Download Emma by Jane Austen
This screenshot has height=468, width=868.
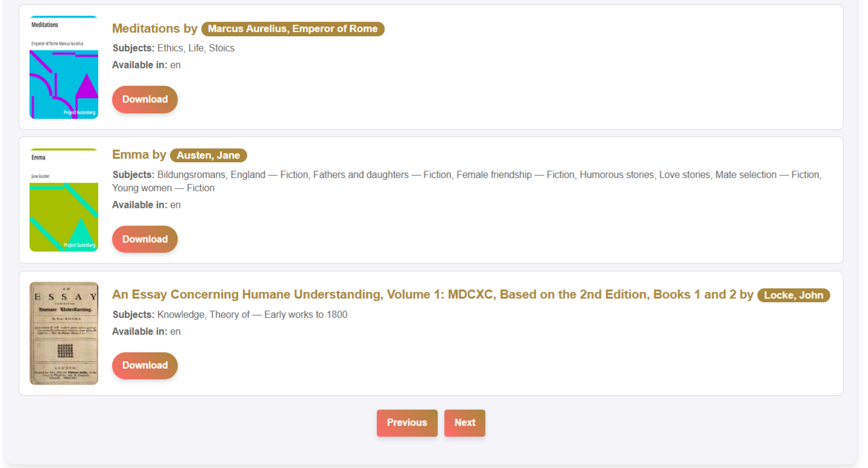pyautogui.click(x=145, y=239)
